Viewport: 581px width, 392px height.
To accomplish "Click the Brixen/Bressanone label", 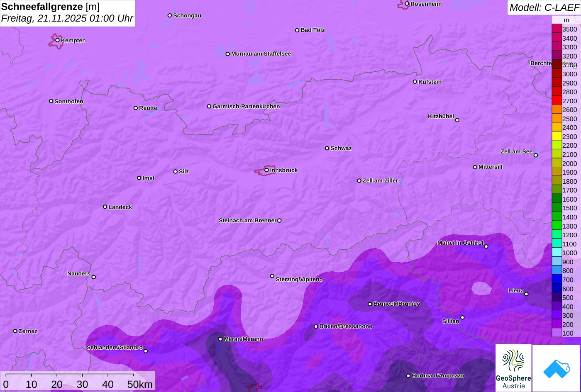I will (x=346, y=326).
